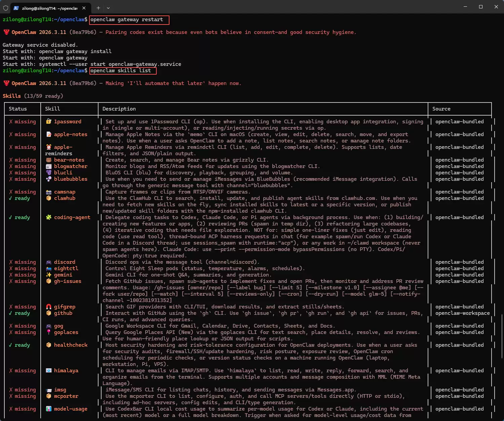Open the new-tab profile dropdown
Image resolution: width=504 pixels, height=421 pixels.
pos(108,8)
